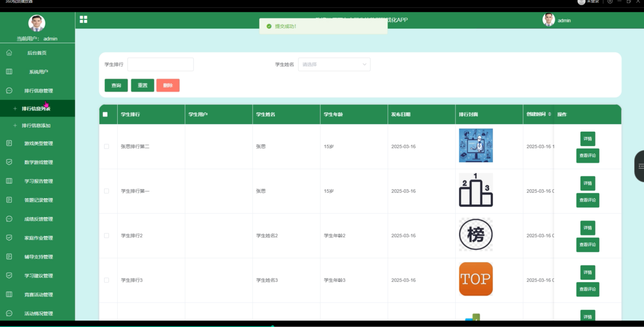Viewport: 644px width, 327px height.
Task: Click the 查询 button
Action: click(x=116, y=85)
